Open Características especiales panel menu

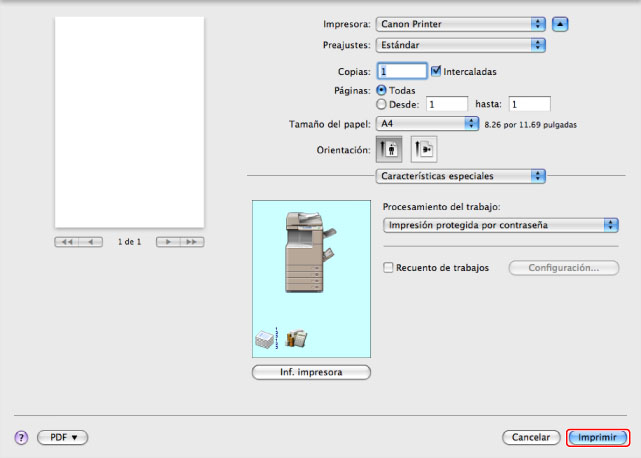[x=460, y=176]
